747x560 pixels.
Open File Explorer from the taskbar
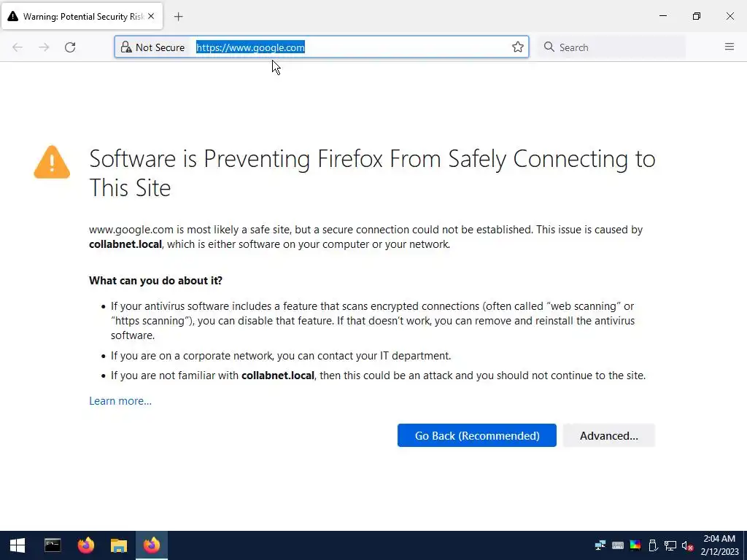click(x=119, y=545)
